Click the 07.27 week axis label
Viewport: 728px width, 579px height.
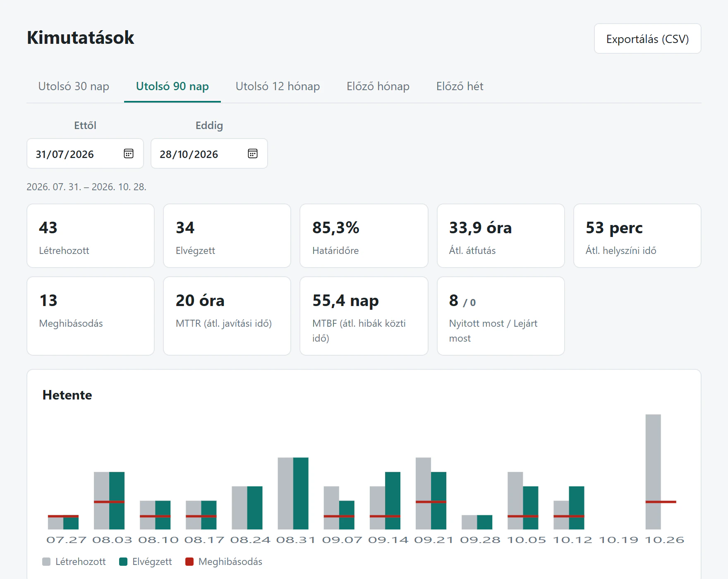pos(66,540)
